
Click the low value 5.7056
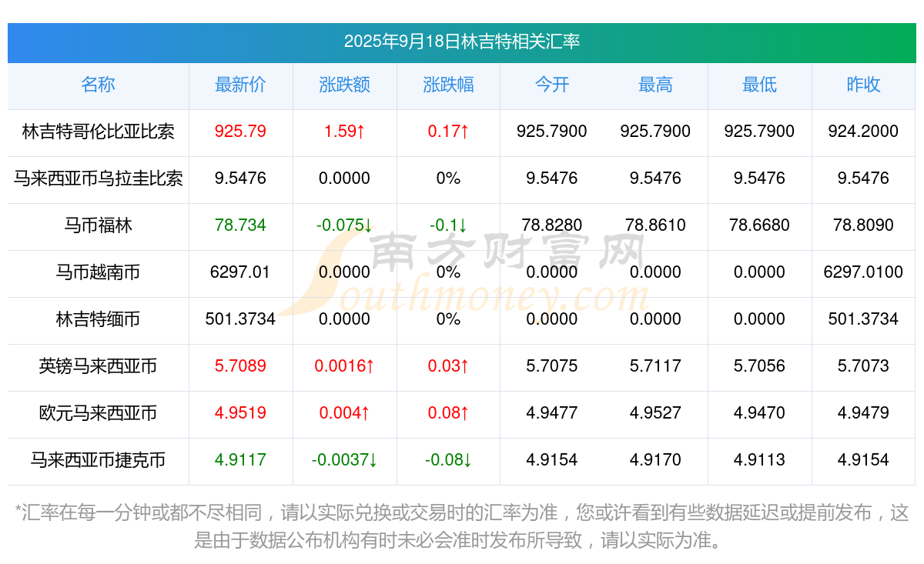pos(759,366)
